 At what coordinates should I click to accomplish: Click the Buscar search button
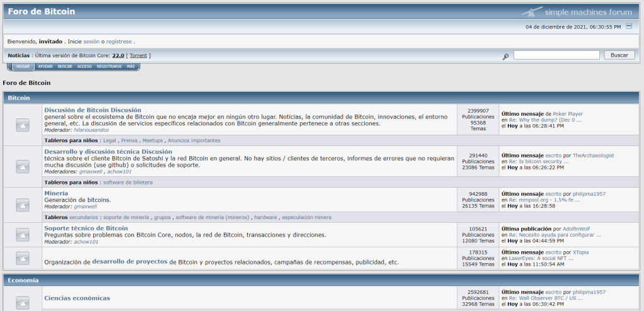point(619,55)
